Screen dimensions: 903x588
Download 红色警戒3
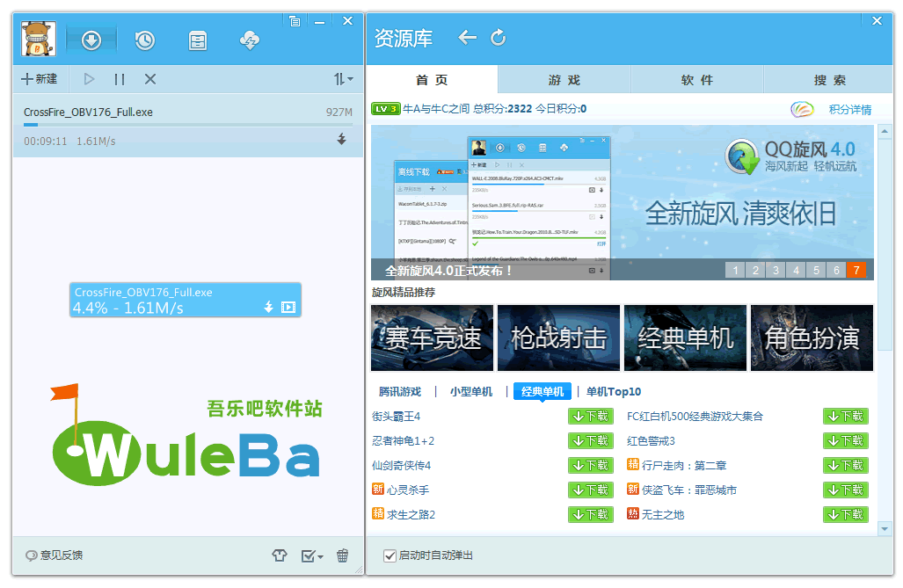846,441
